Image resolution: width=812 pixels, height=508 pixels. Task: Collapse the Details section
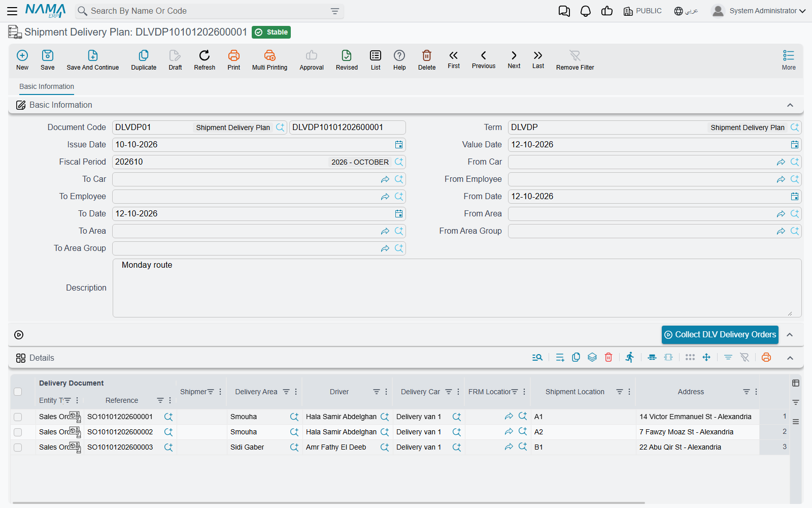[x=790, y=358]
